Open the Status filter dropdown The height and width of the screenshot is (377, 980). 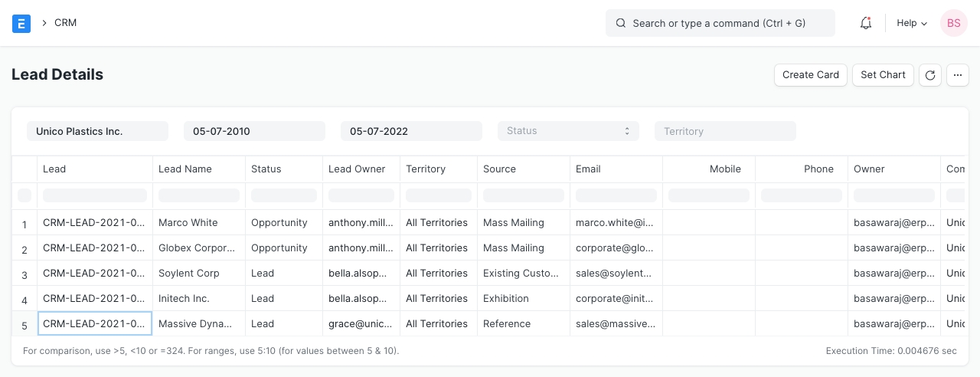(x=568, y=131)
